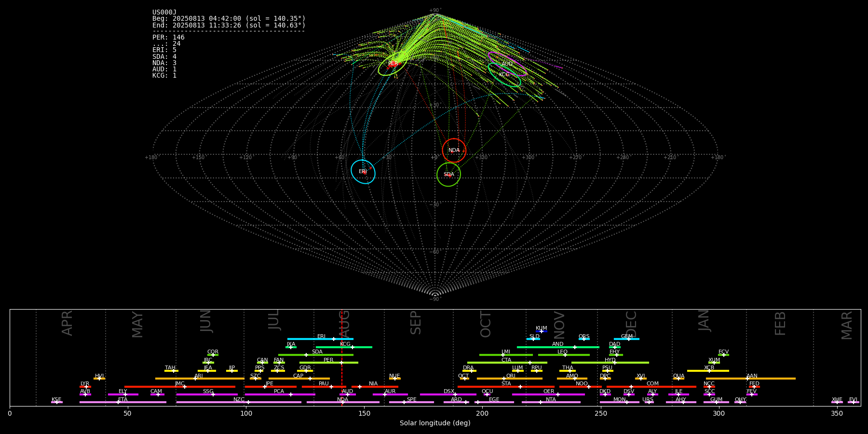Click the purple SSG bar in timeline
The image size is (868, 434).
tap(207, 394)
